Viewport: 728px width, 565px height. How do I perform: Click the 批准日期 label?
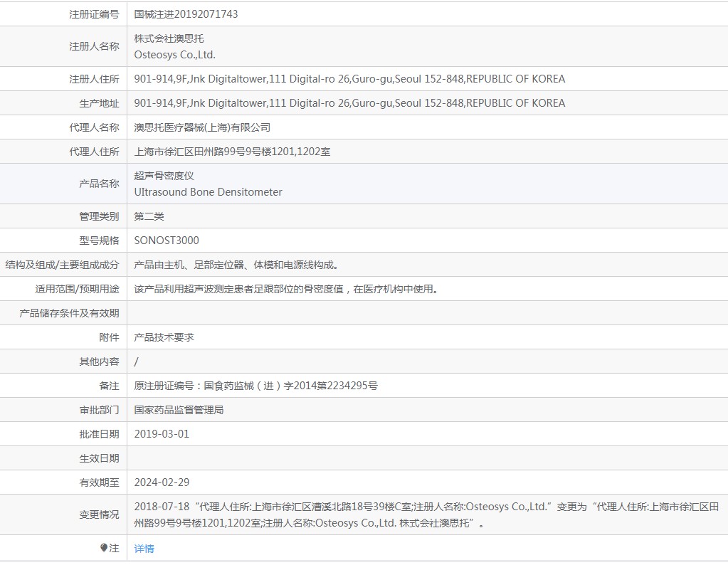point(100,434)
